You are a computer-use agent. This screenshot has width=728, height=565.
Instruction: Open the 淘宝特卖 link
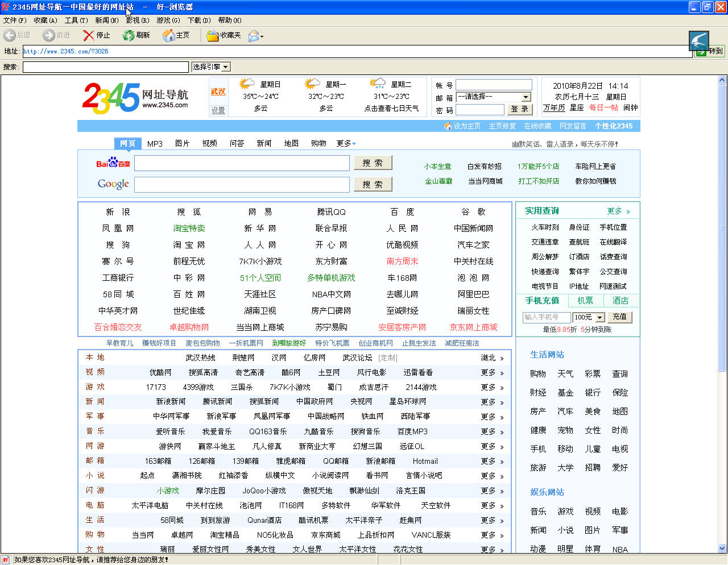click(189, 229)
